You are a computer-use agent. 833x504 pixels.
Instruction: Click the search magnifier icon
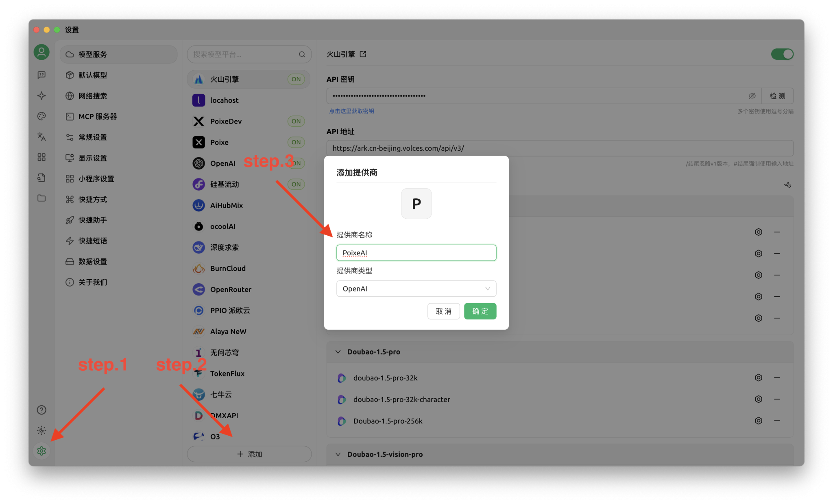[x=302, y=54]
